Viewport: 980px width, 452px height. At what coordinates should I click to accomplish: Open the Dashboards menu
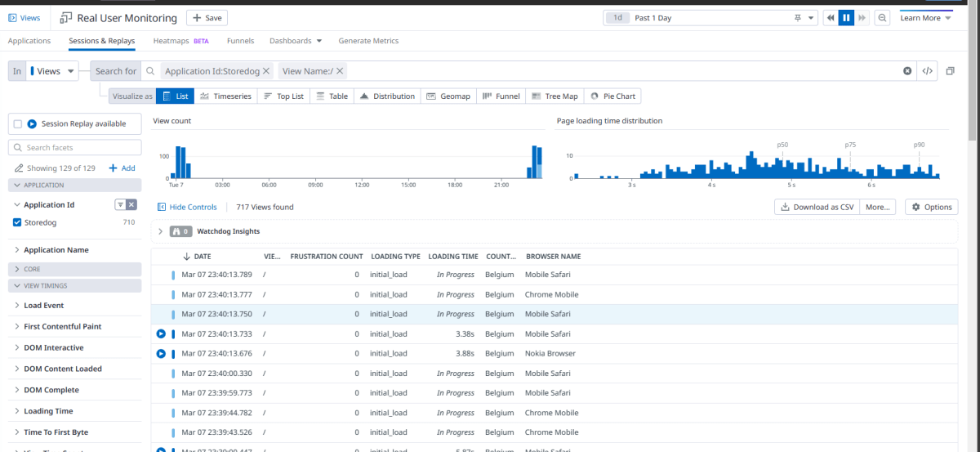[x=296, y=41]
